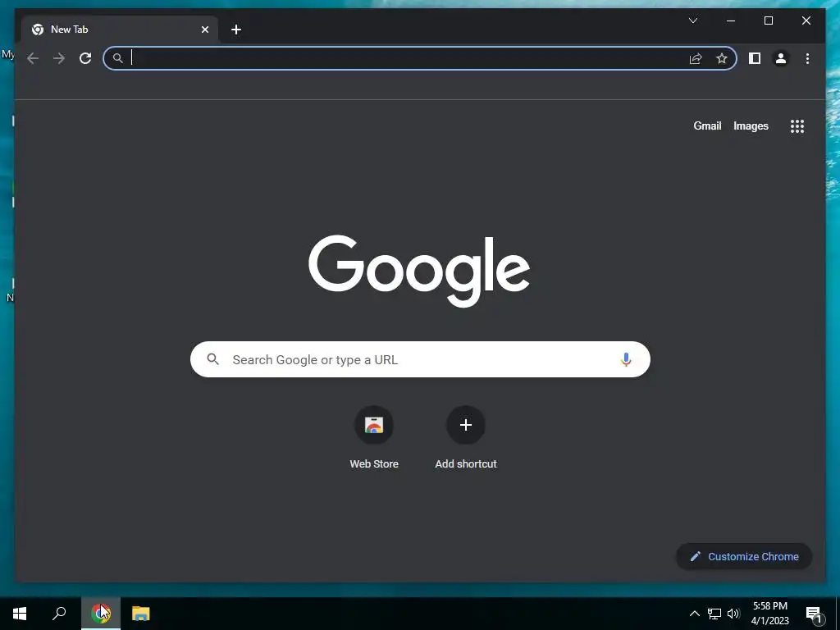The width and height of the screenshot is (840, 630).
Task: Open the Windows Start menu
Action: (x=20, y=614)
